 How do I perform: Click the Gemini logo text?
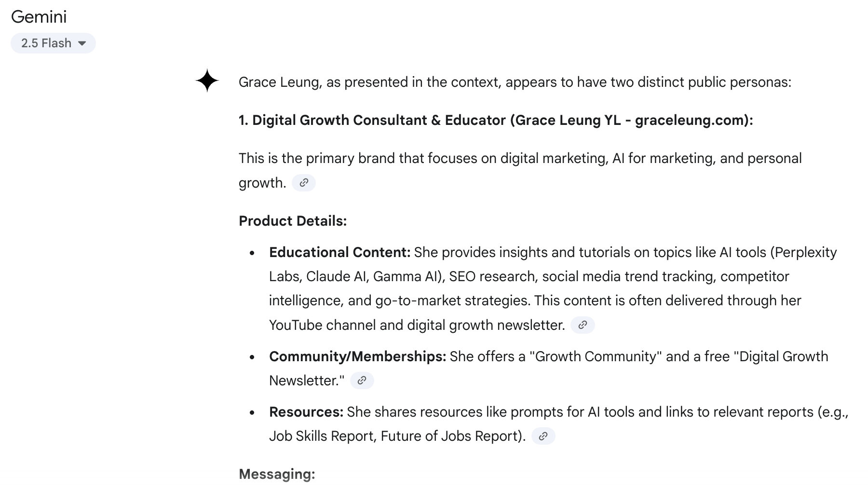39,17
